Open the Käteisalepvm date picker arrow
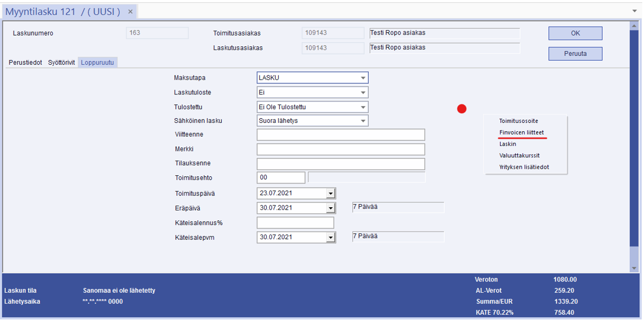644x320 pixels. (x=330, y=237)
